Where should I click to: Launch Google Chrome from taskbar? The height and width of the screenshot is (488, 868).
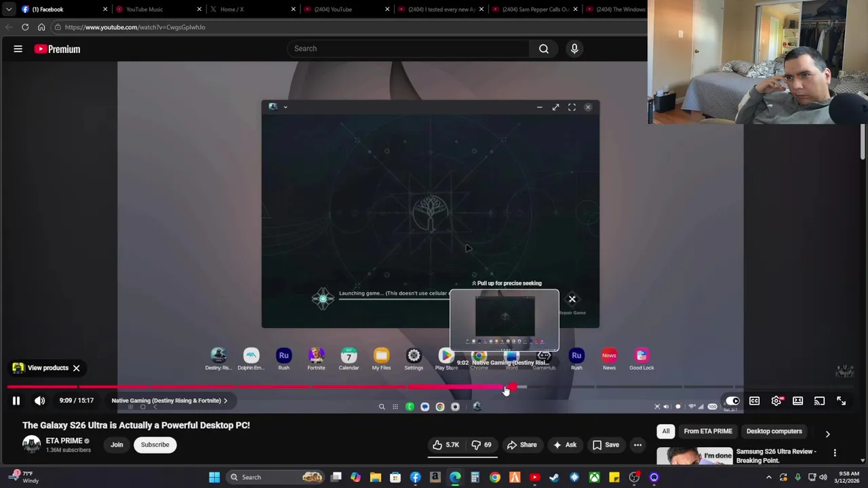495,477
